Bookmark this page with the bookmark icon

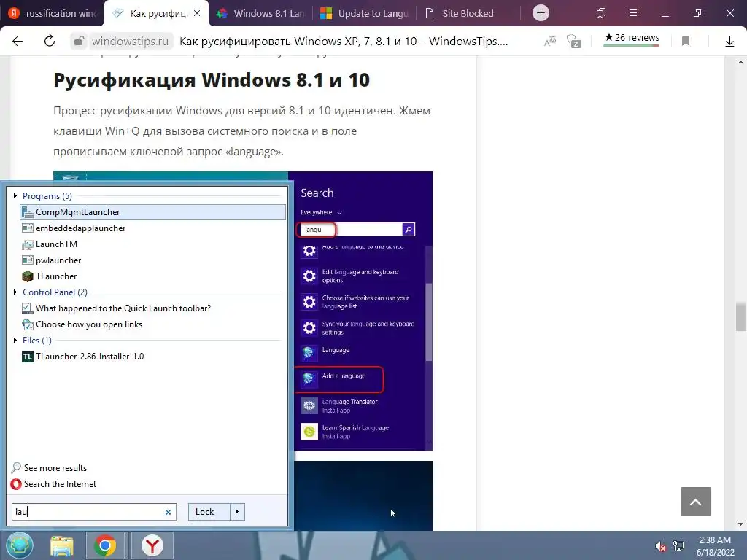tap(686, 42)
